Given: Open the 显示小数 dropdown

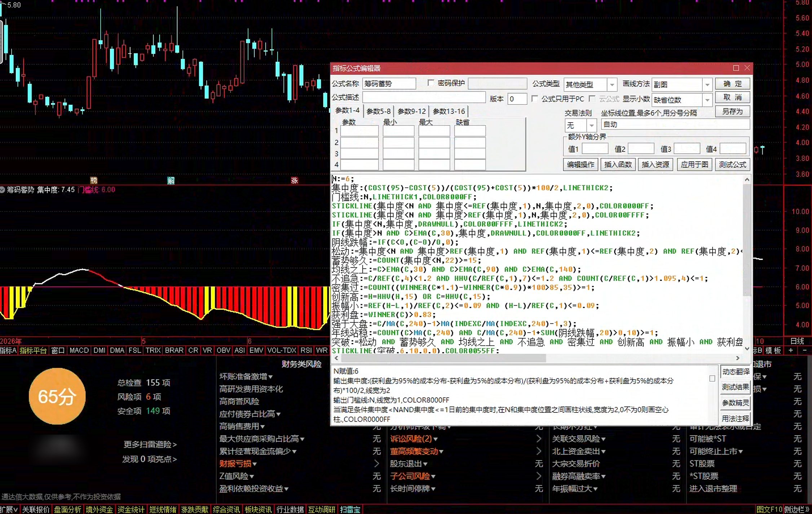Looking at the screenshot, I should click(707, 100).
